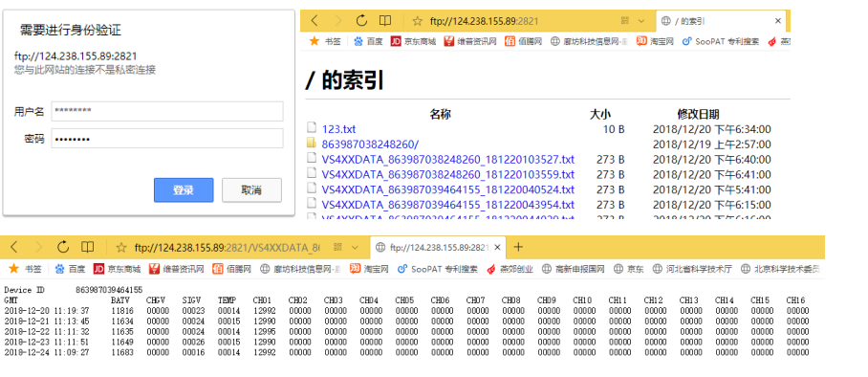Click BATV value 11683
Image resolution: width=868 pixels, height=377 pixels.
121,352
